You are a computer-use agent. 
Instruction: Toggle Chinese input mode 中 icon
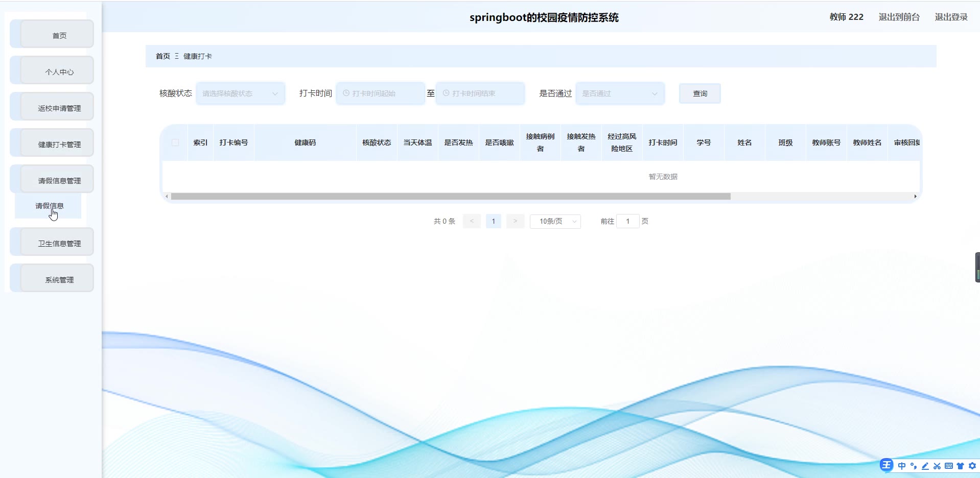902,466
